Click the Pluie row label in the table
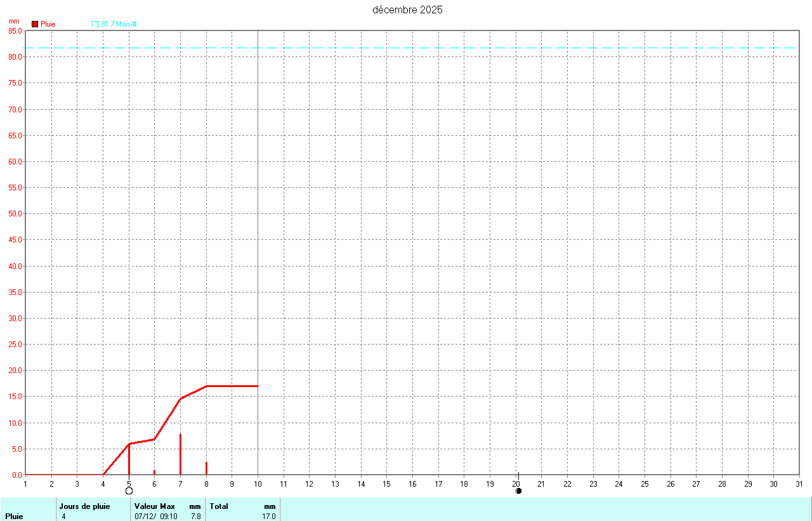 point(14,517)
